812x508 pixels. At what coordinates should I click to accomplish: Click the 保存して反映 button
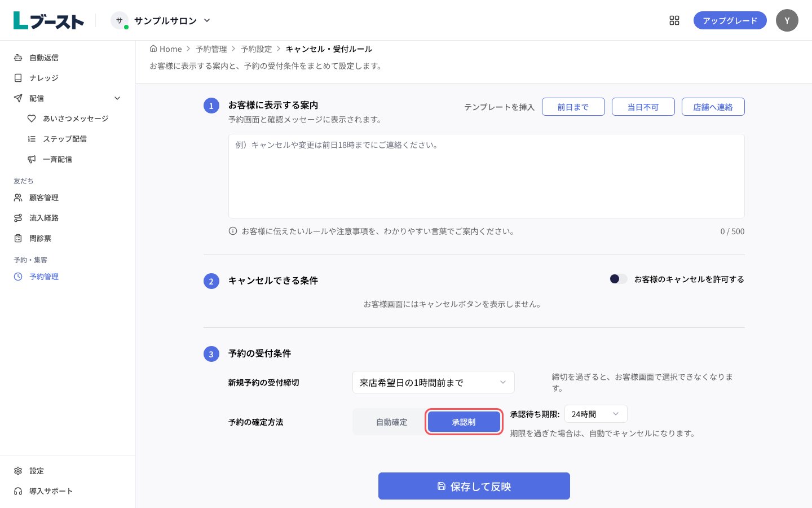pyautogui.click(x=474, y=486)
